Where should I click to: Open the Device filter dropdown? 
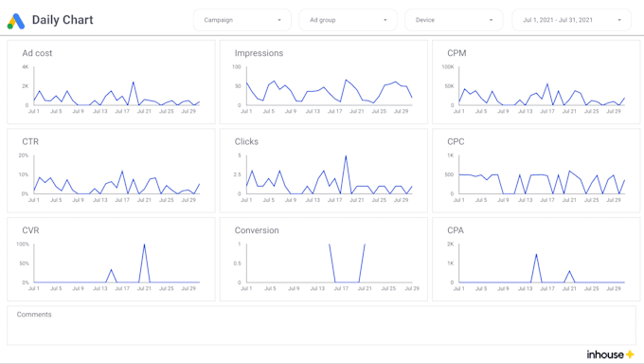pyautogui.click(x=454, y=20)
